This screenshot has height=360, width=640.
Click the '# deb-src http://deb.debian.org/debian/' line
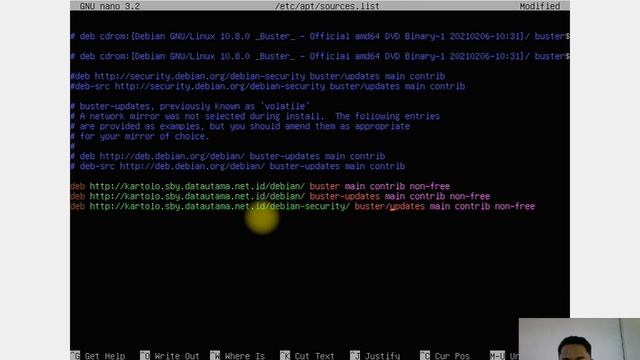coord(238,167)
